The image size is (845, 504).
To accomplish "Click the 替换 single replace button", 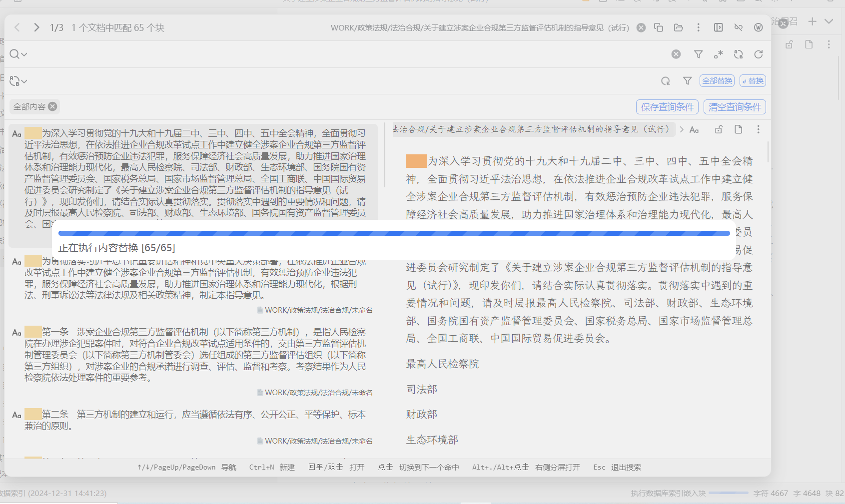I will click(753, 81).
